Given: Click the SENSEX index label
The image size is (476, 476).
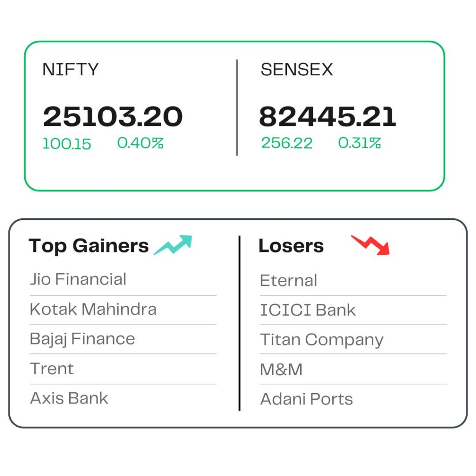Looking at the screenshot, I should 297,70.
